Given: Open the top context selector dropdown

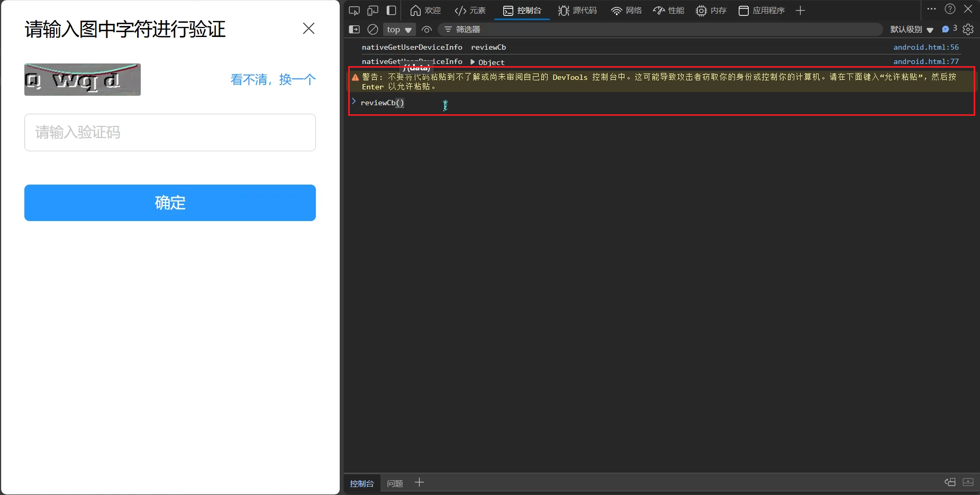Looking at the screenshot, I should pyautogui.click(x=399, y=30).
